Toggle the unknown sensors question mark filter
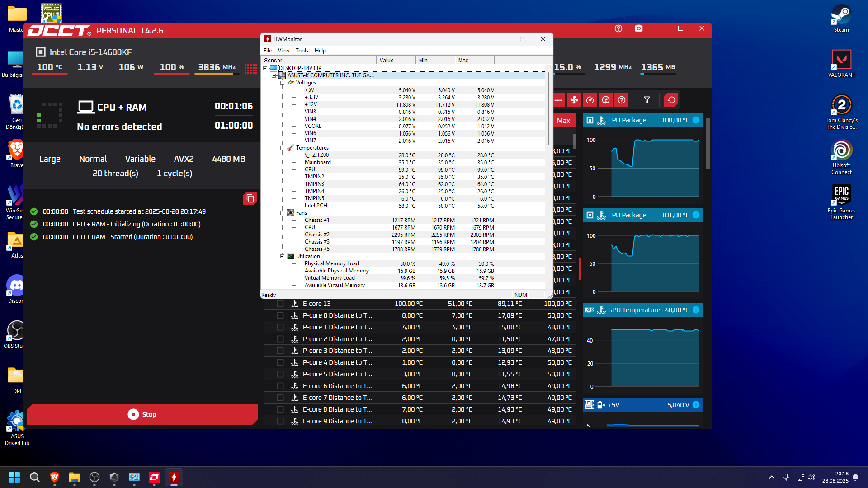868x488 pixels. coord(622,100)
